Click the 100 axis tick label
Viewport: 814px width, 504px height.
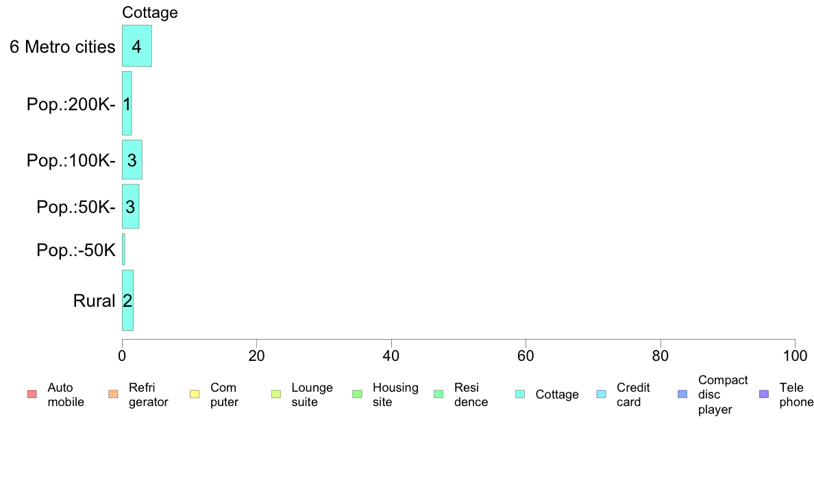click(x=795, y=355)
